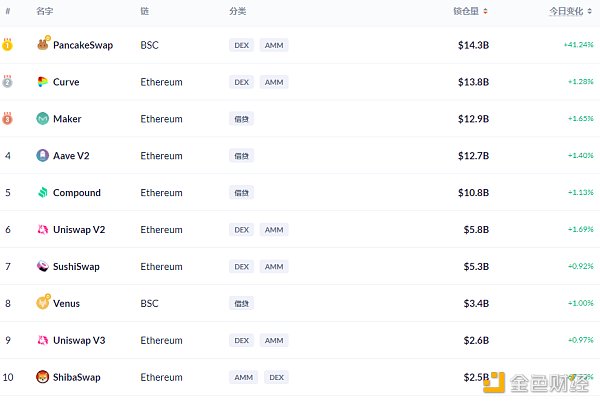Click the Venus logo icon

pos(43,303)
